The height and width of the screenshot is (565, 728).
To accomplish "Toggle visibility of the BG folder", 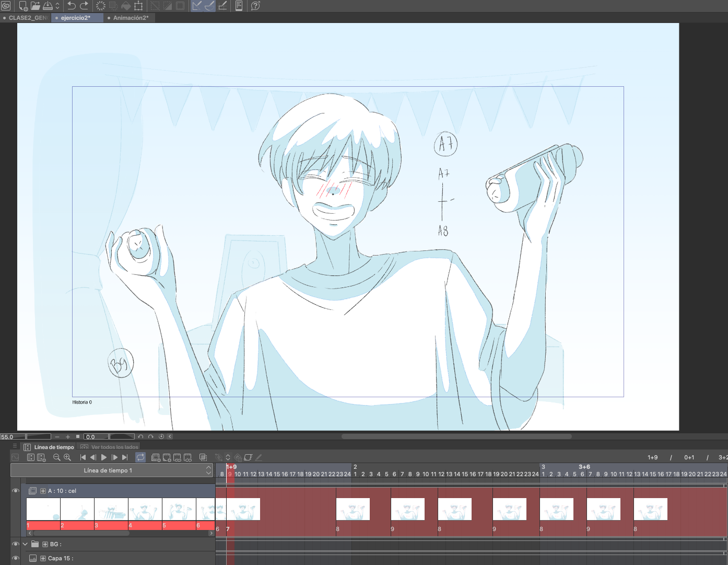I will (15, 544).
